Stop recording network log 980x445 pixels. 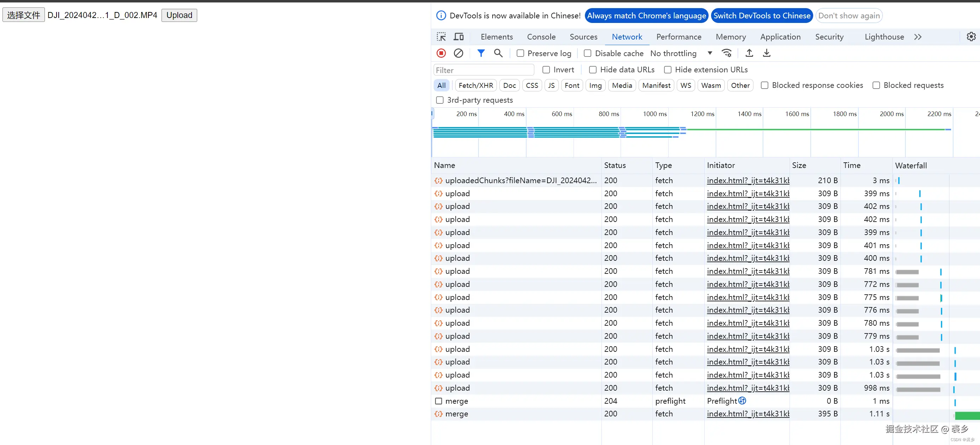(x=441, y=53)
